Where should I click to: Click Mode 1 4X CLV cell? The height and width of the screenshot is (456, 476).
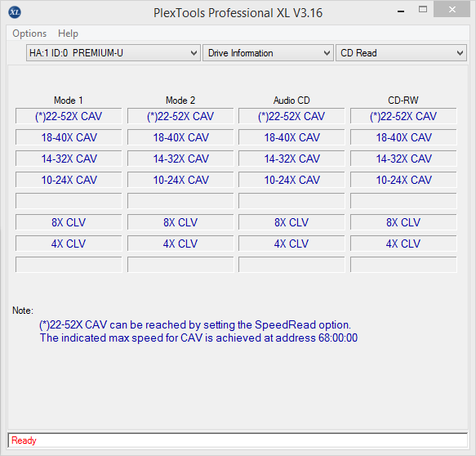pos(69,244)
